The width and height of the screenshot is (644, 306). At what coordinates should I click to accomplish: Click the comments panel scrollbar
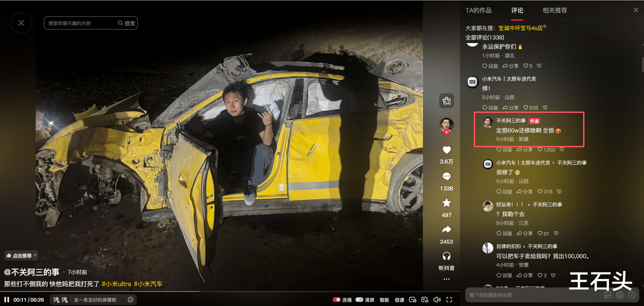click(x=643, y=64)
